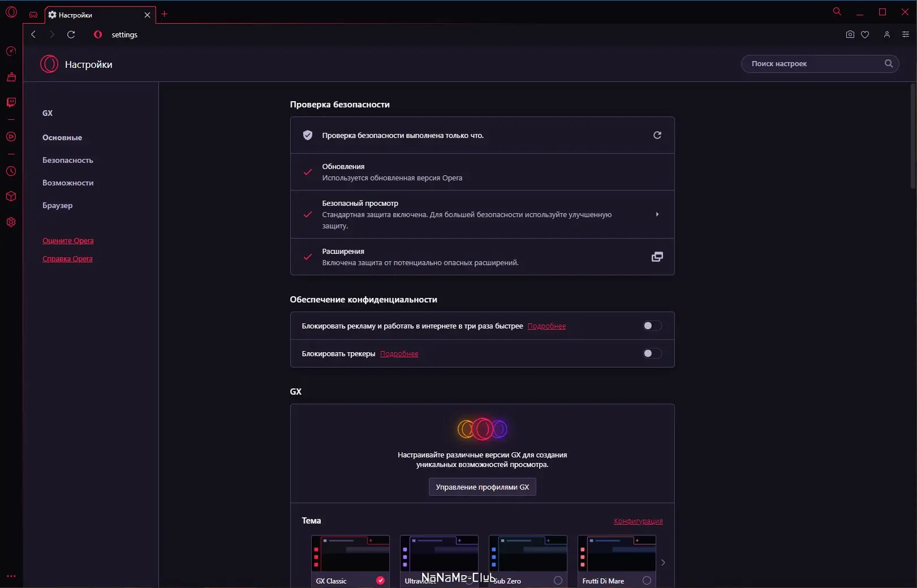Open GX Corner gamepad tab

point(33,15)
